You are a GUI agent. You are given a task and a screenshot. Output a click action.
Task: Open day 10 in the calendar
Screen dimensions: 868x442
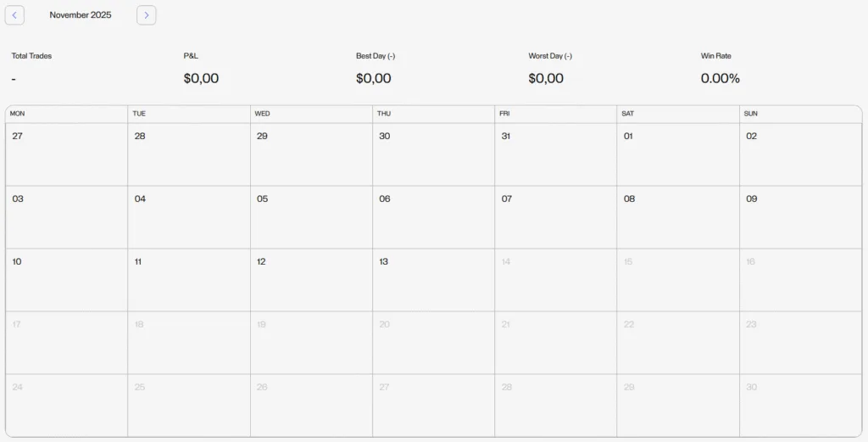(x=66, y=280)
